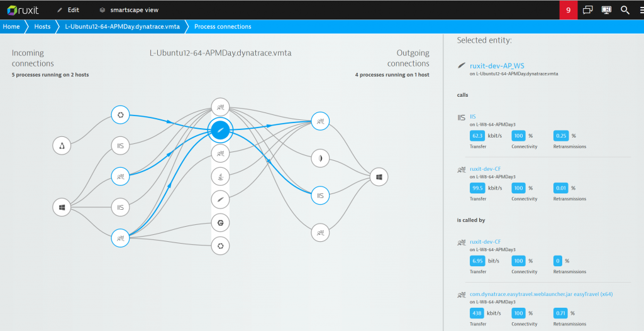The width and height of the screenshot is (644, 331).
Task: Select the Linux penguin host node
Action: click(62, 146)
